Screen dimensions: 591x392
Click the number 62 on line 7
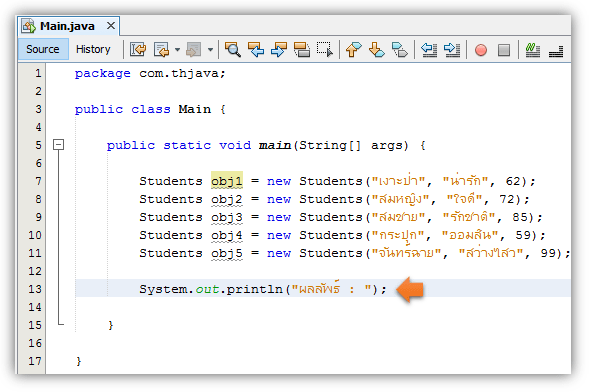point(513,181)
